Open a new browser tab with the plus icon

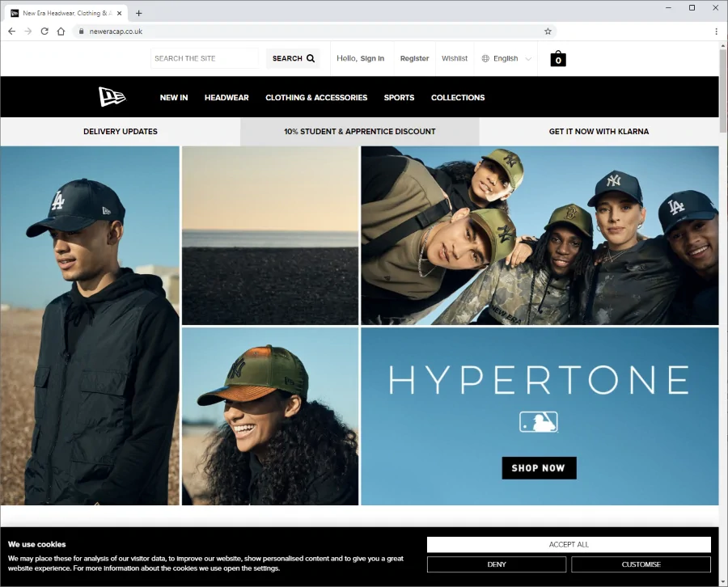pos(138,13)
